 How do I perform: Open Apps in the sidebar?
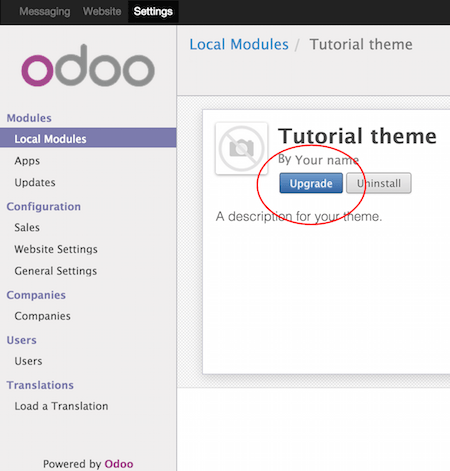coord(27,161)
